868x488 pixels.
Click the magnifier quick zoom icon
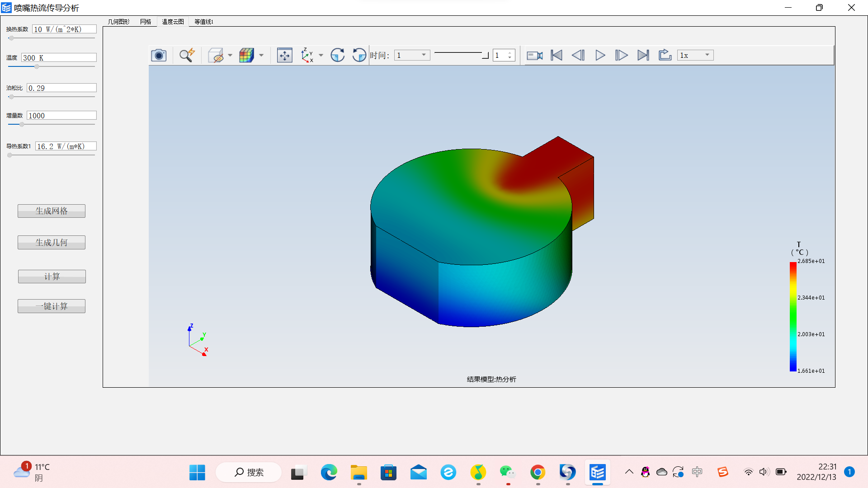[187, 55]
